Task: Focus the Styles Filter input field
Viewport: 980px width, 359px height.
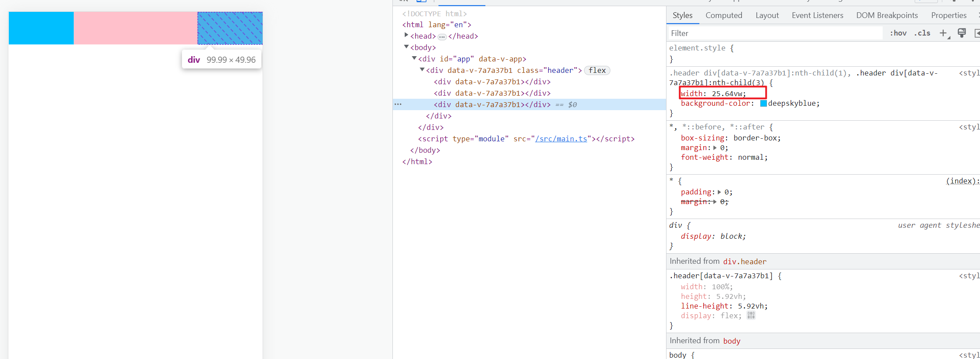Action: (774, 33)
